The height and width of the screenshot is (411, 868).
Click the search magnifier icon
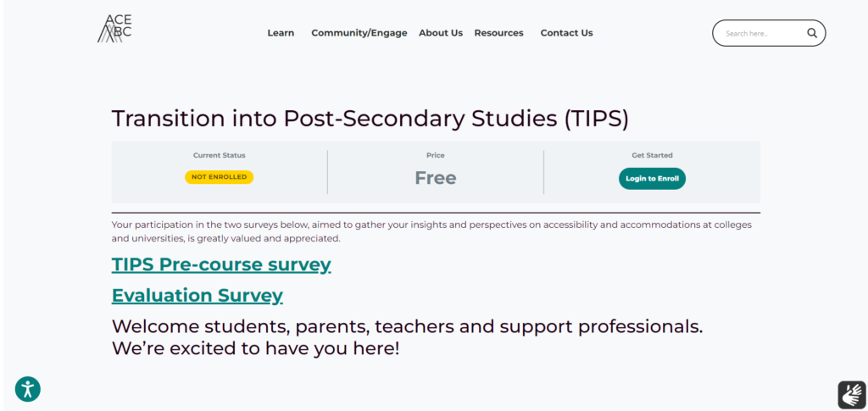pyautogui.click(x=812, y=34)
